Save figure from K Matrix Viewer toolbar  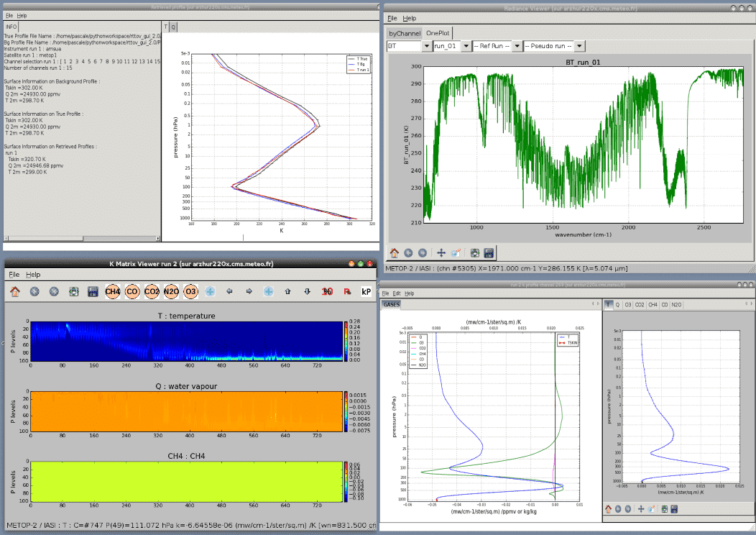click(93, 291)
